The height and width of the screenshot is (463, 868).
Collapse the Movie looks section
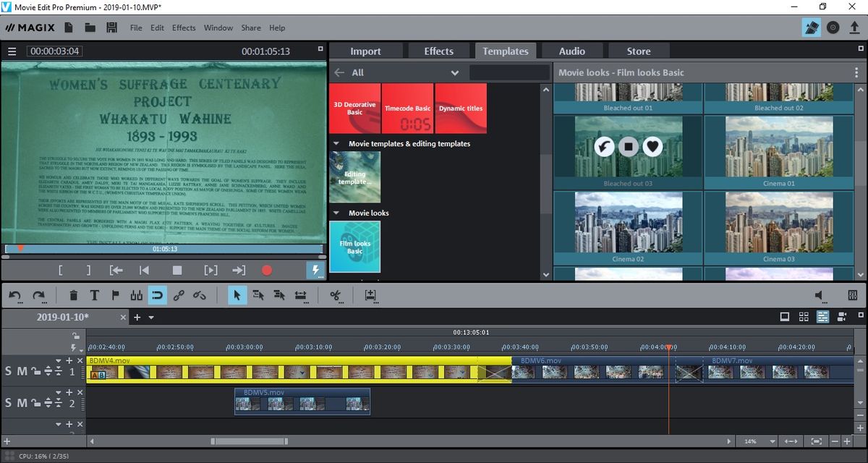coord(336,213)
